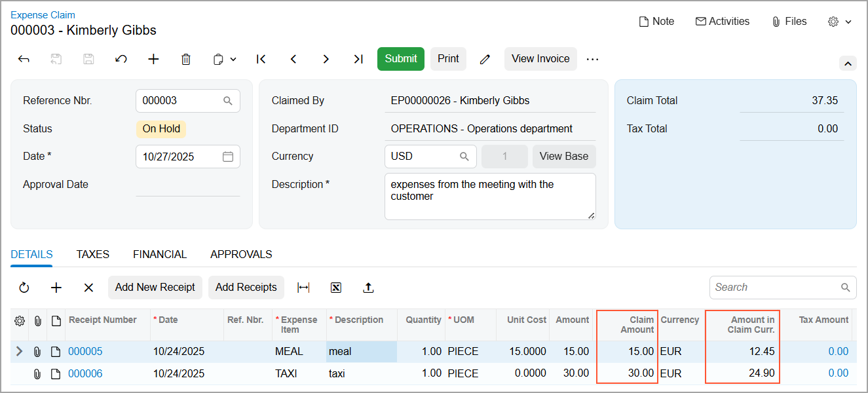Open the settings gear dropdown menu

coord(839,22)
